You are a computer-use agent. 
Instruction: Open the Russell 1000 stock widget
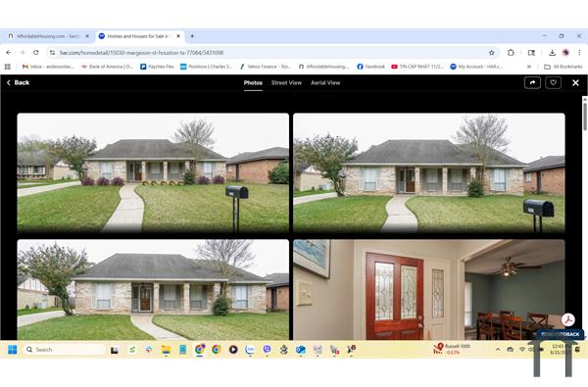point(452,349)
